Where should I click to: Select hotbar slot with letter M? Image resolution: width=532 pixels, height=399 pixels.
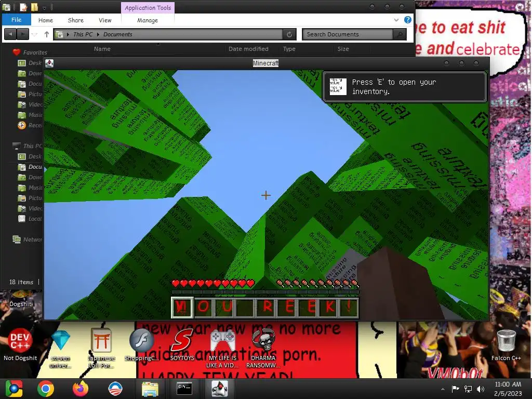click(182, 307)
